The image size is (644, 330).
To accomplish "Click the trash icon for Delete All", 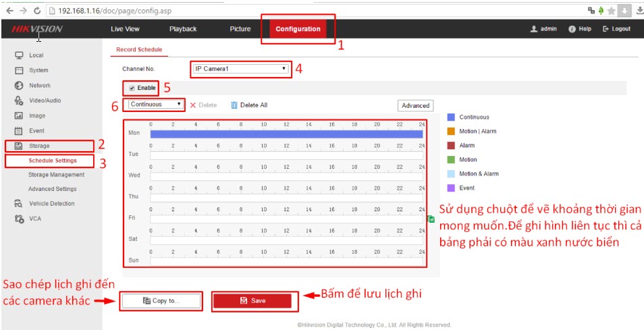I will click(x=234, y=105).
